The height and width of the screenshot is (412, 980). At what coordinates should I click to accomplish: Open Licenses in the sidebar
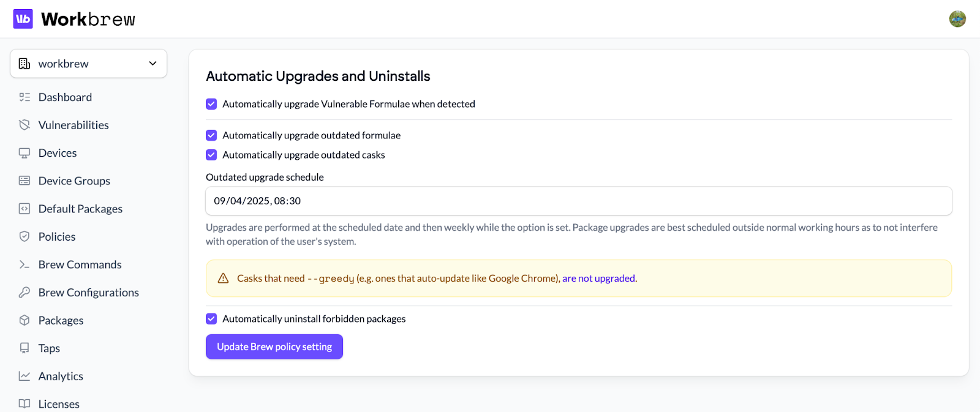coord(59,404)
